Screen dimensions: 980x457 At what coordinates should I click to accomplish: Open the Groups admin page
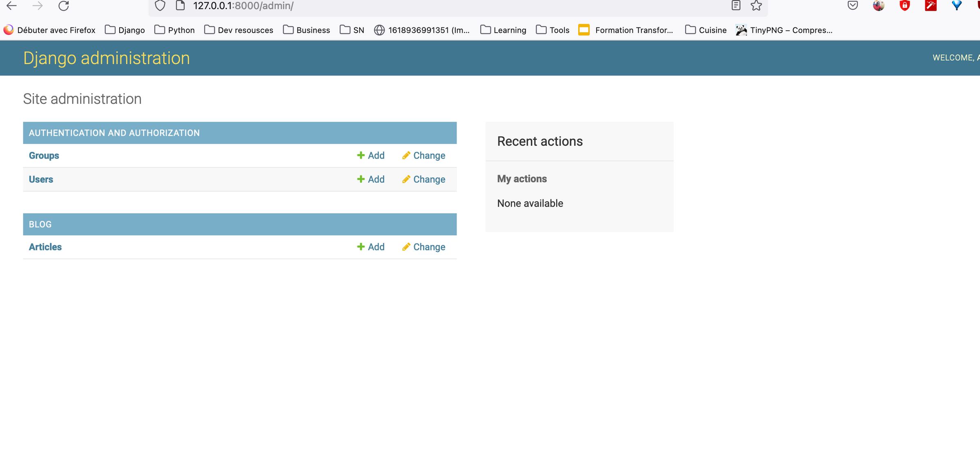(x=43, y=155)
